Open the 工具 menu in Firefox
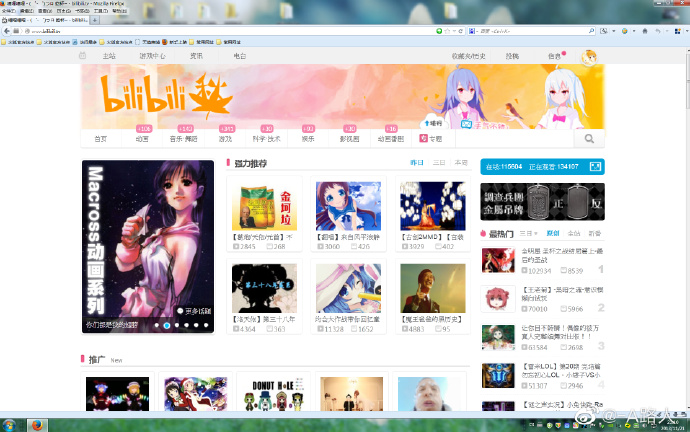This screenshot has width=690, height=432. pyautogui.click(x=100, y=10)
